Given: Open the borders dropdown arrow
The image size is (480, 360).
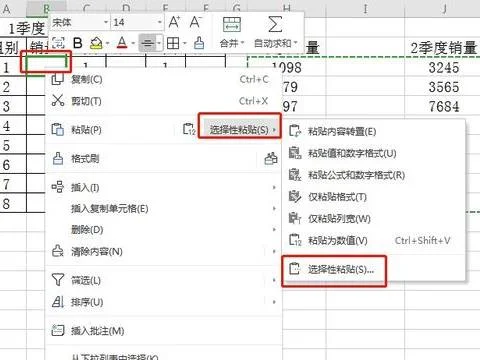Looking at the screenshot, I should pos(184,43).
